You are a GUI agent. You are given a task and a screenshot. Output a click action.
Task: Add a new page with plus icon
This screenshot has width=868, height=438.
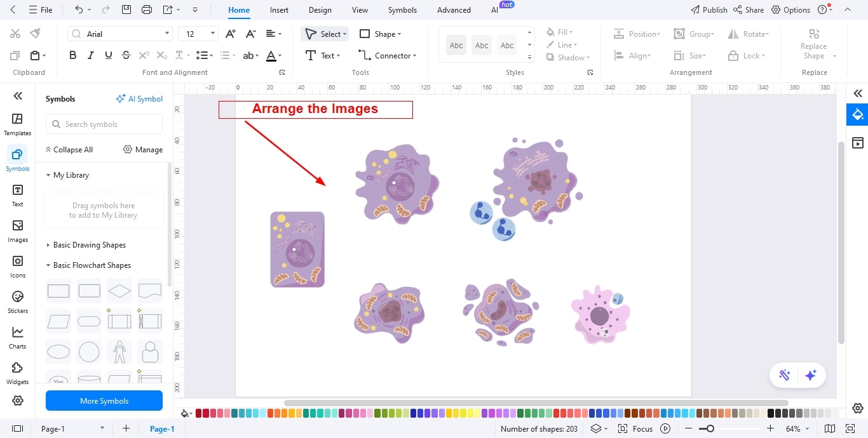point(126,428)
